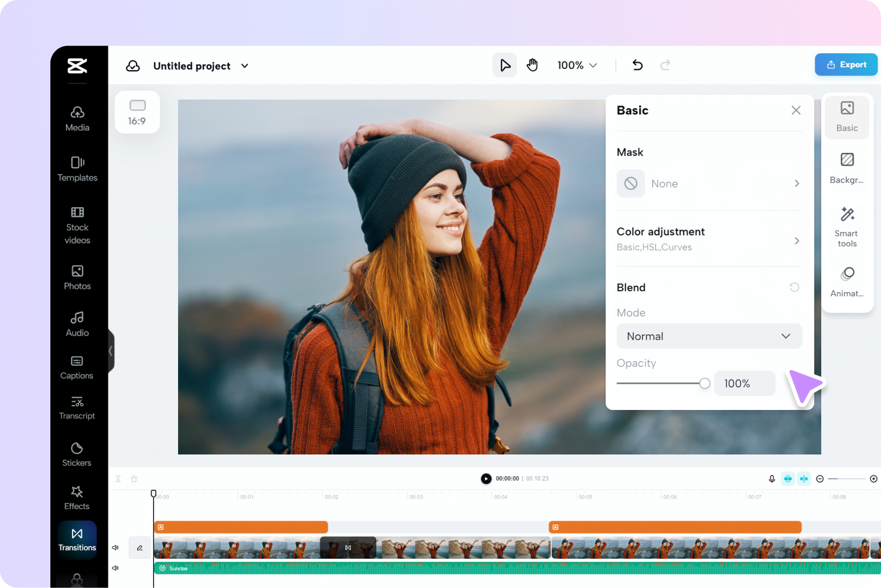Expand the Color adjustment section

coord(709,239)
